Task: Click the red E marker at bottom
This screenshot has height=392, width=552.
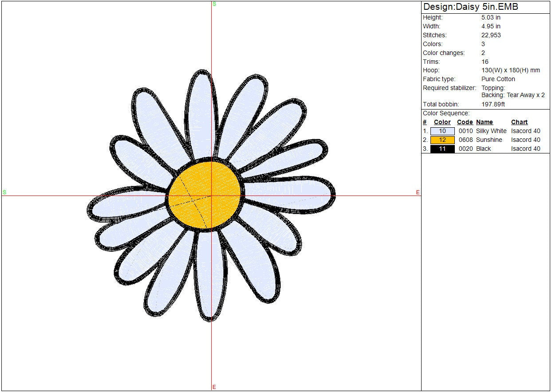Action: click(x=214, y=387)
